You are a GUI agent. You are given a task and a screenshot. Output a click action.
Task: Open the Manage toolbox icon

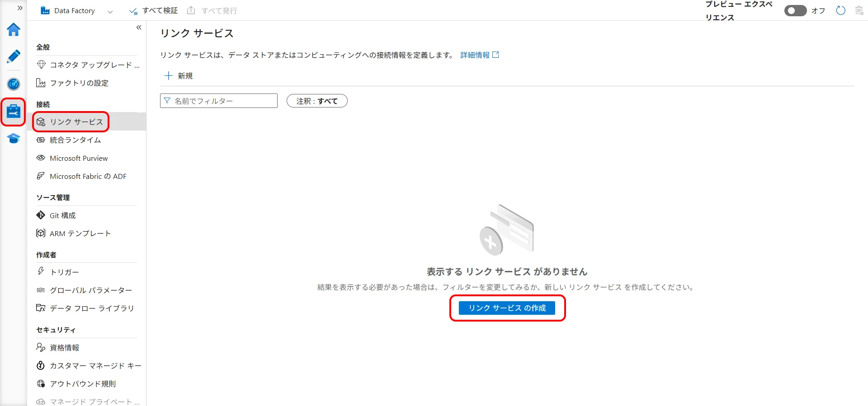pyautogui.click(x=14, y=112)
